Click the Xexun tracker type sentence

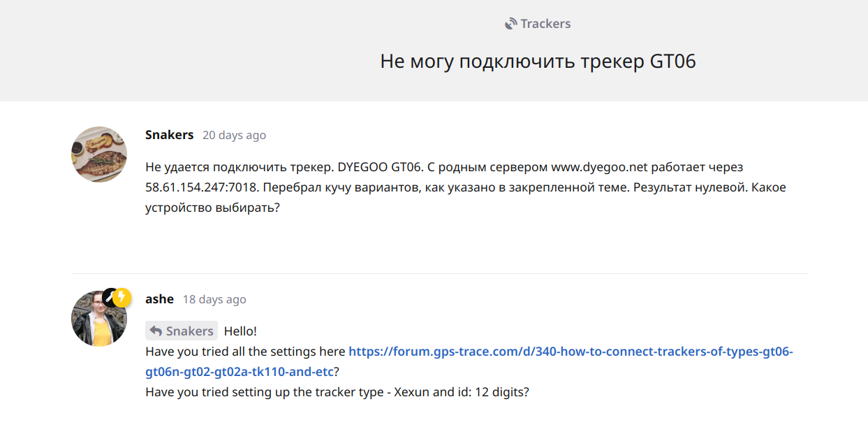tap(337, 392)
